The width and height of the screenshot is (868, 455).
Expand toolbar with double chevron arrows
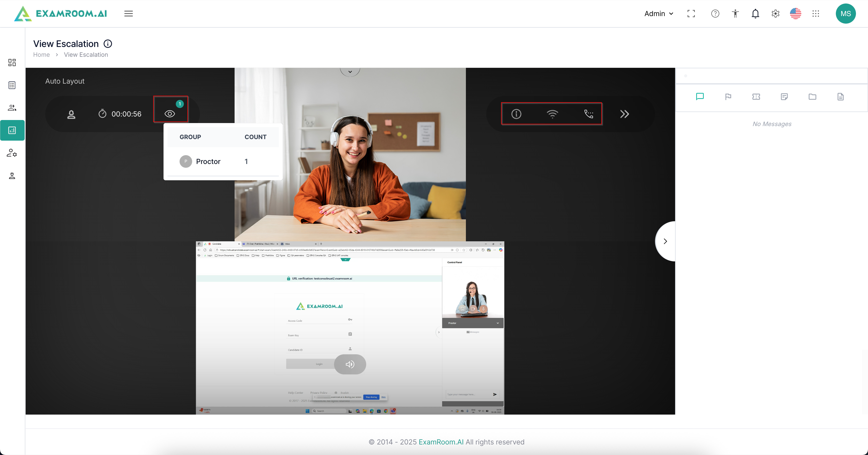click(624, 114)
